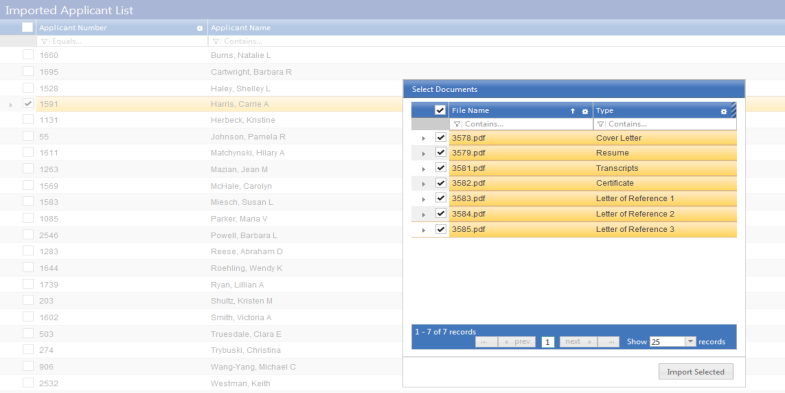This screenshot has height=393, width=785.
Task: Uncheck the 3578.pdf checkbox
Action: click(x=441, y=137)
